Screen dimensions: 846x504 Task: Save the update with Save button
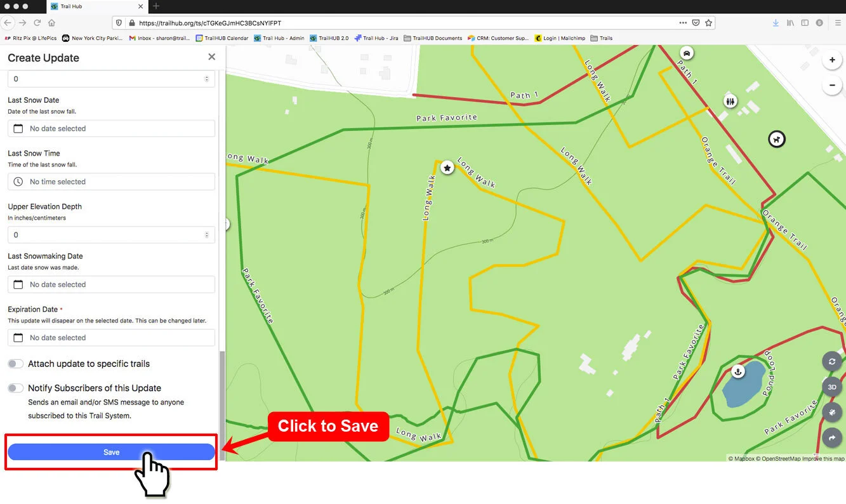tap(111, 452)
